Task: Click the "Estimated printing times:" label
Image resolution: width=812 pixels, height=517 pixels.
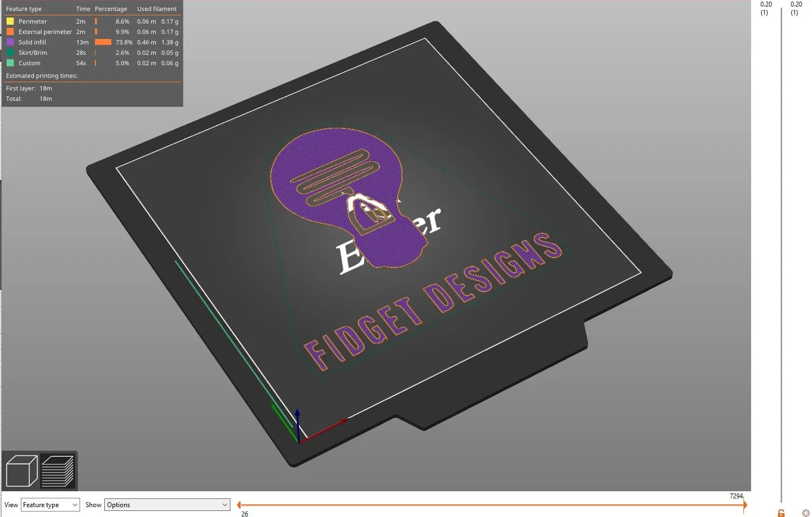Action: (x=42, y=76)
